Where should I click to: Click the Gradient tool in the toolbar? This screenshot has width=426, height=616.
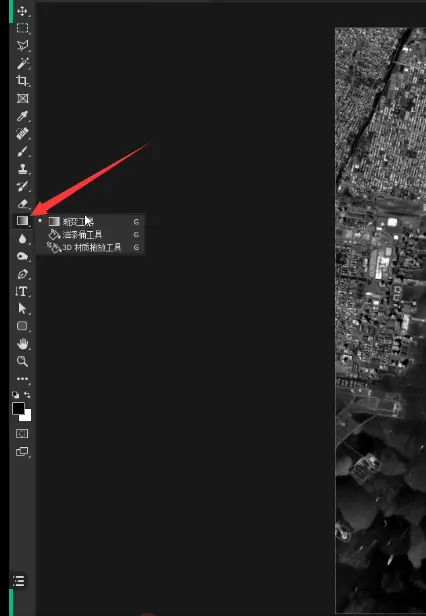pos(22,221)
